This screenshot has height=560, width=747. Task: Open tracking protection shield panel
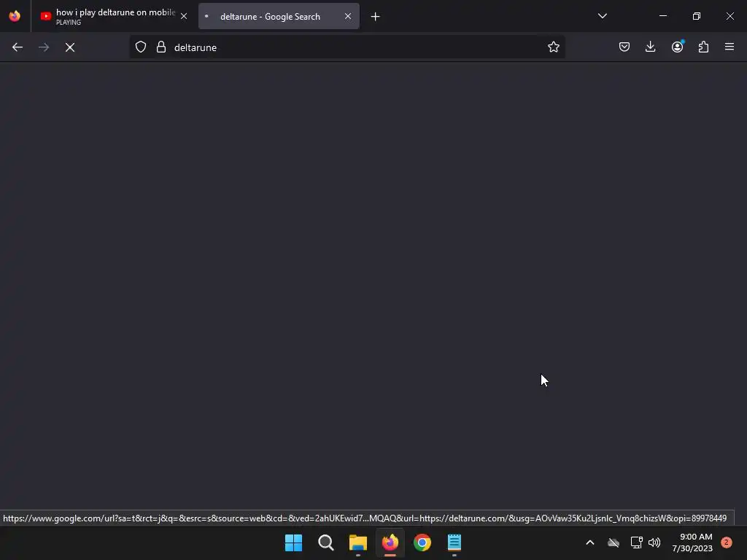click(x=141, y=47)
